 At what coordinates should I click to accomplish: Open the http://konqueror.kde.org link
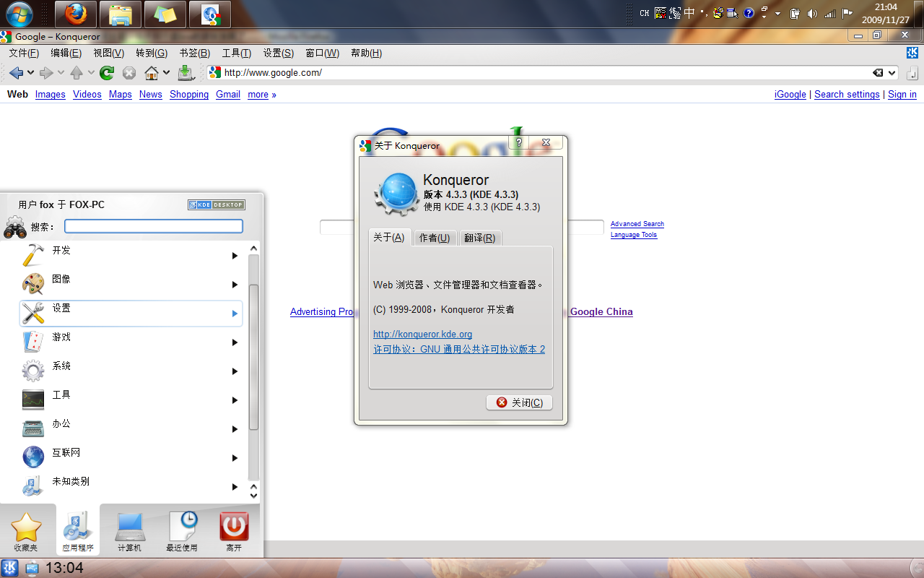pos(422,335)
